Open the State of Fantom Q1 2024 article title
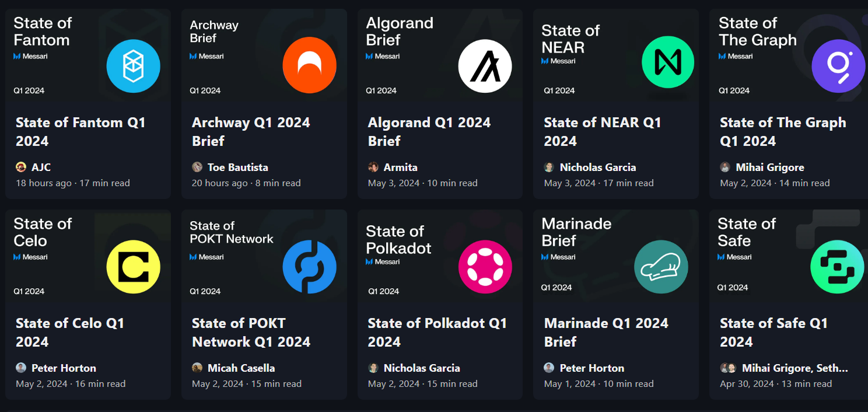 [80, 132]
